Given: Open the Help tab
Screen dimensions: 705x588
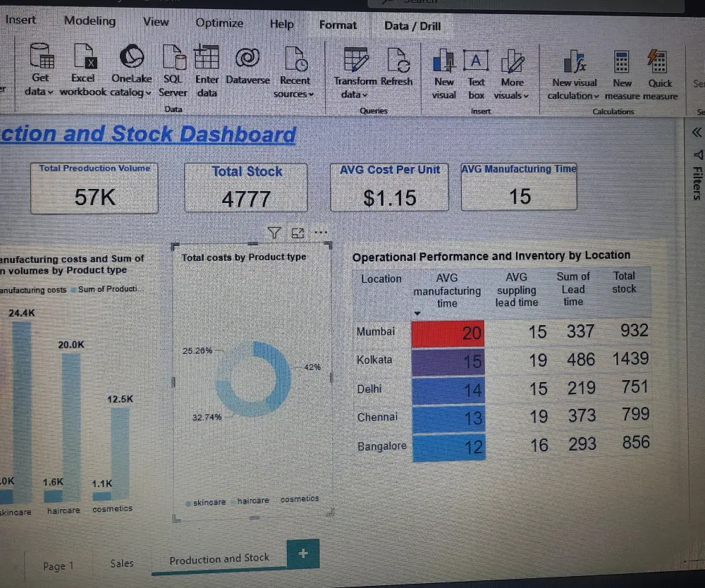Looking at the screenshot, I should (281, 24).
